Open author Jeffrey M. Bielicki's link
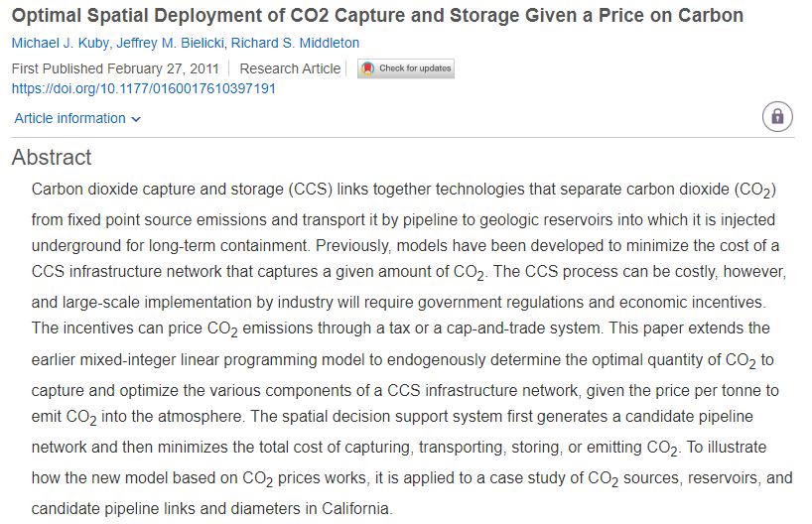 pos(170,43)
